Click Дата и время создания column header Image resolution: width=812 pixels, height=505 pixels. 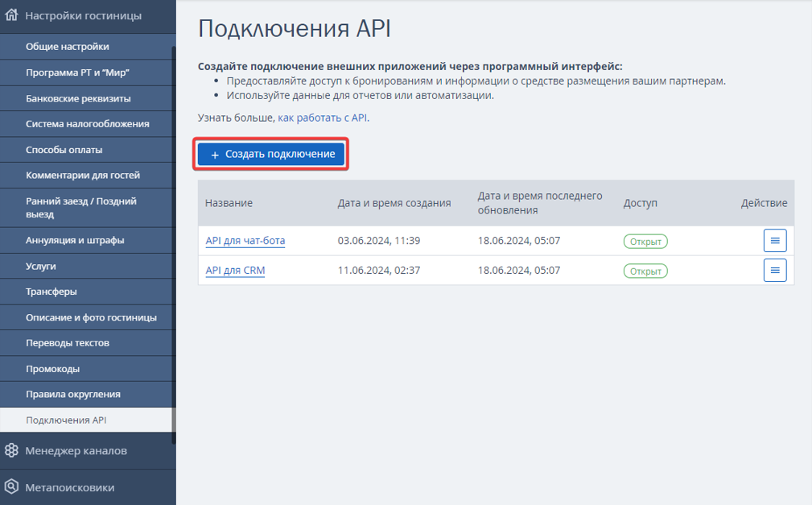point(394,203)
